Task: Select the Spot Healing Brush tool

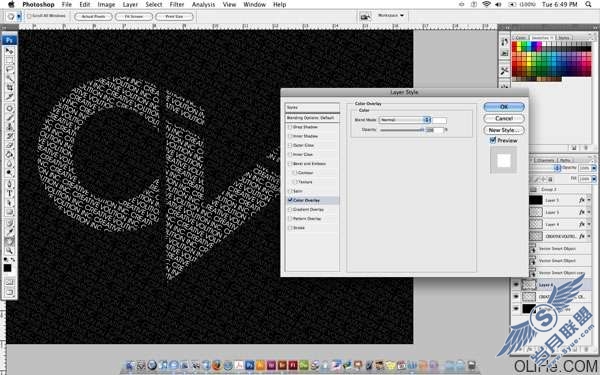Action: 9,108
